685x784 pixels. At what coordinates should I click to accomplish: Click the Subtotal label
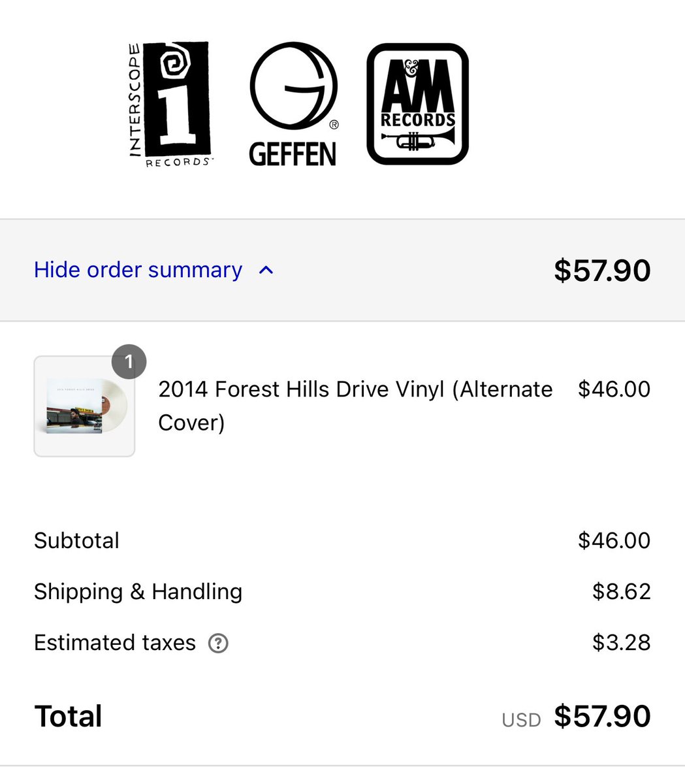tap(76, 541)
